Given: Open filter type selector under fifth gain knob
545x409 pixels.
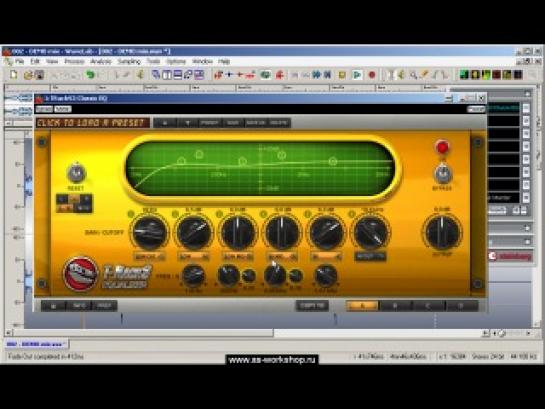Looking at the screenshot, I should [x=326, y=257].
